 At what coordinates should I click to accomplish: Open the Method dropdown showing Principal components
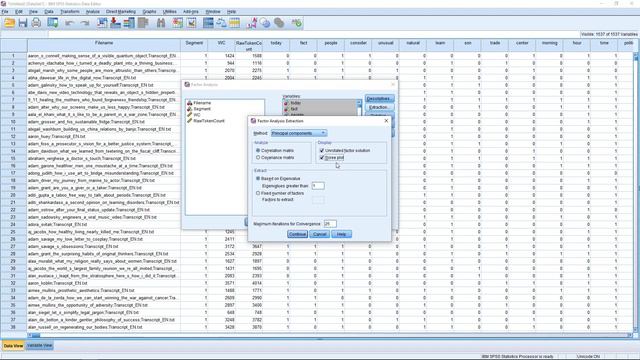click(299, 133)
